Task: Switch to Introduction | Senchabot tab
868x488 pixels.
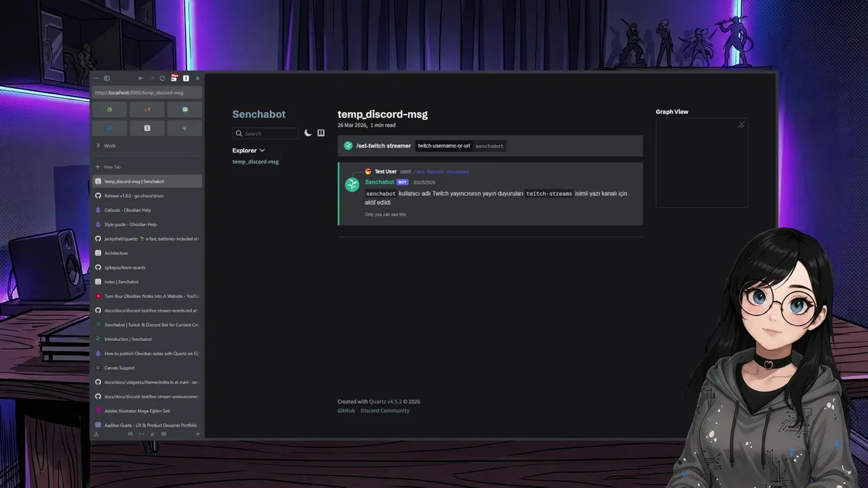Action: pos(147,339)
